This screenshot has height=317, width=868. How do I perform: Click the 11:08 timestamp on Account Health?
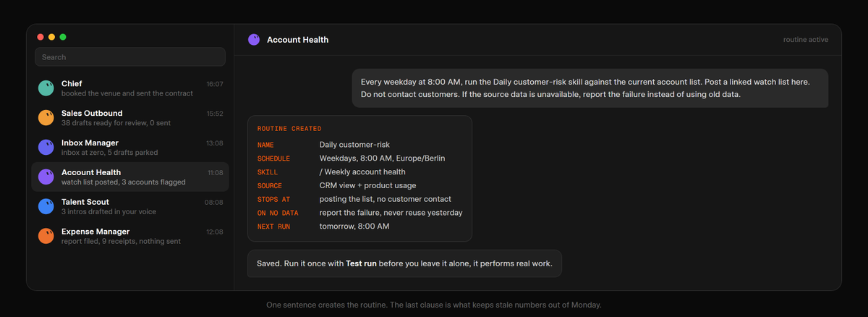click(x=215, y=173)
